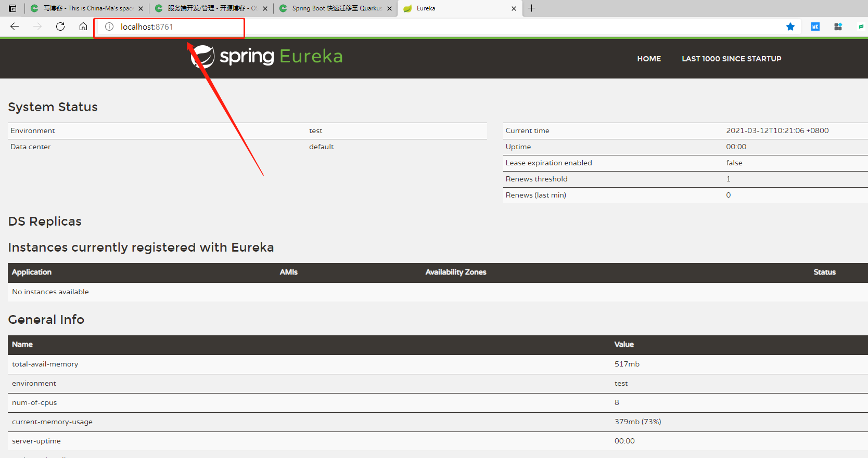Screen dimensions: 868x458
Task: Click the General Info heading
Action: coord(46,320)
